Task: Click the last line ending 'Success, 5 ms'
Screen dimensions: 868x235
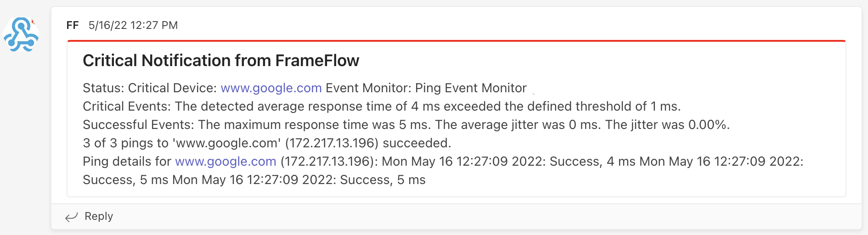Action: point(254,180)
